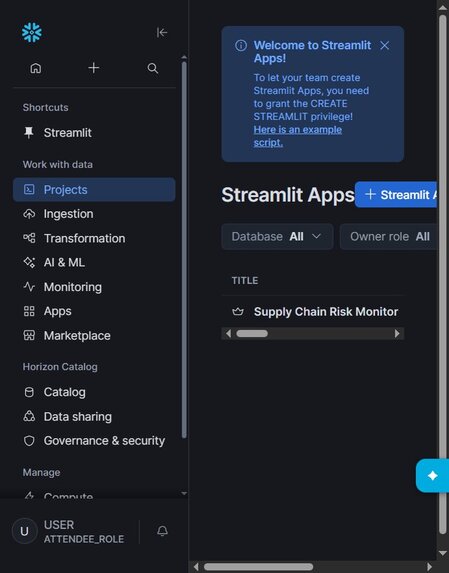
Task: Go to Marketplace
Action: [94, 335]
